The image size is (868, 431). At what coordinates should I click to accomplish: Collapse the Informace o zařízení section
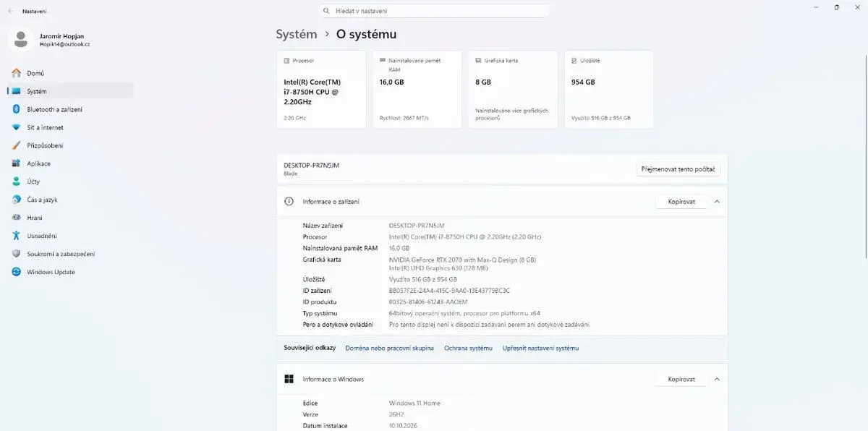[717, 202]
